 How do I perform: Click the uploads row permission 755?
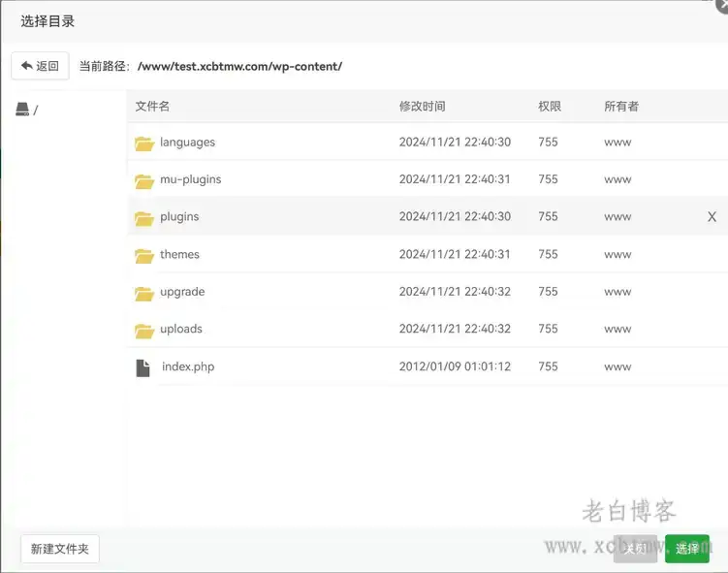point(548,329)
